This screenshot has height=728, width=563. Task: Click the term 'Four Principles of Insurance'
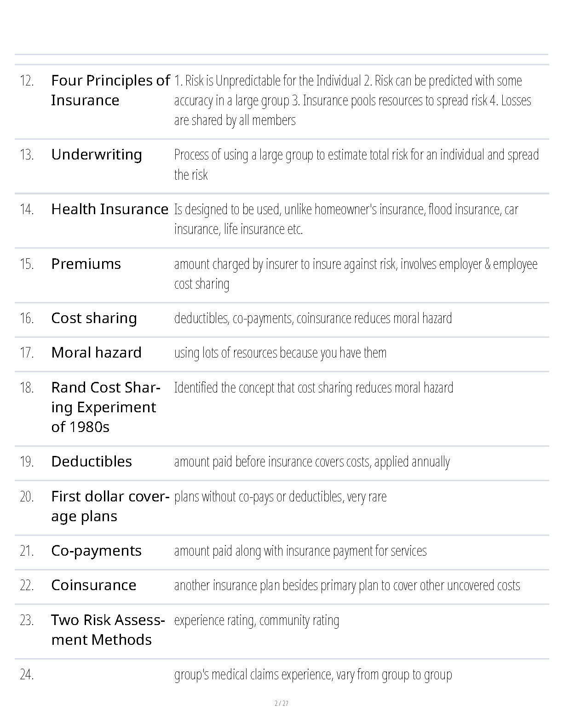click(110, 90)
